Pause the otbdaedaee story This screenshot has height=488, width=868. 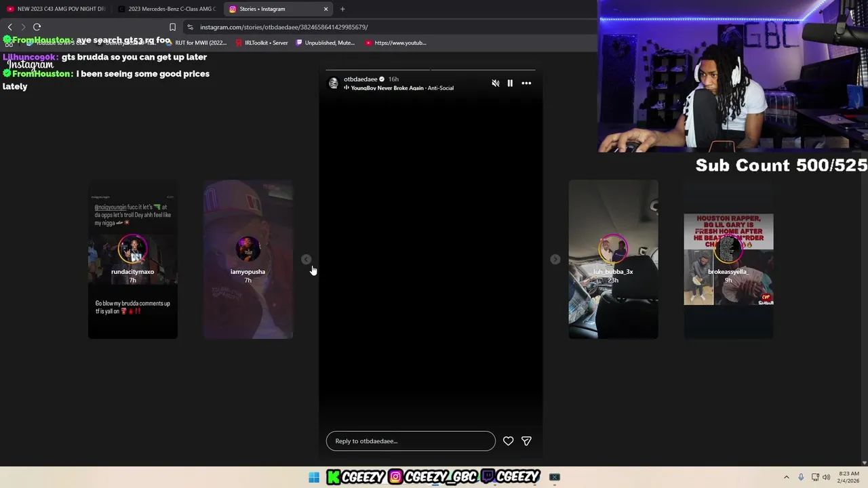pyautogui.click(x=510, y=83)
